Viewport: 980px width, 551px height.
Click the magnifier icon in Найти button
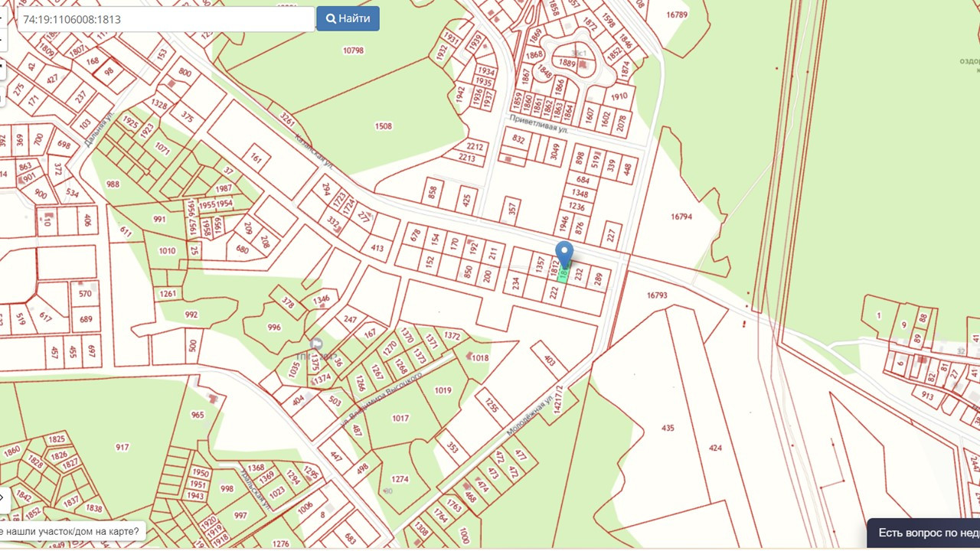(331, 18)
